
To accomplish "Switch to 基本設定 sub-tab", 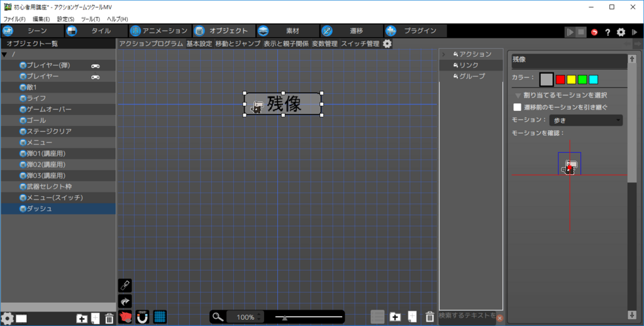I will (199, 43).
